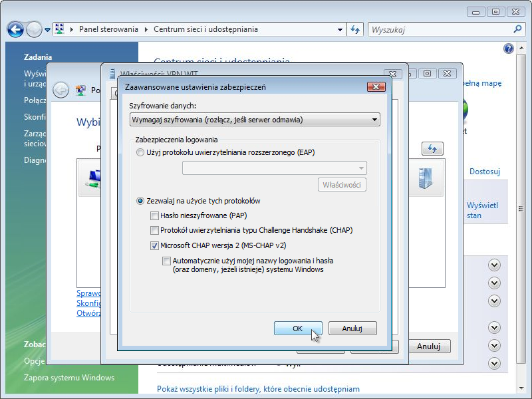Tick the Challenge Handshake (CHAP) checkbox
The width and height of the screenshot is (532, 399).
click(x=155, y=230)
